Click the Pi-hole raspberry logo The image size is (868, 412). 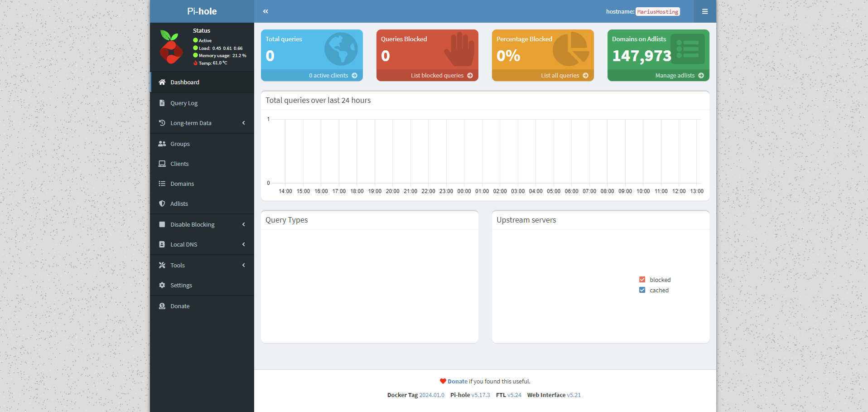[171, 47]
